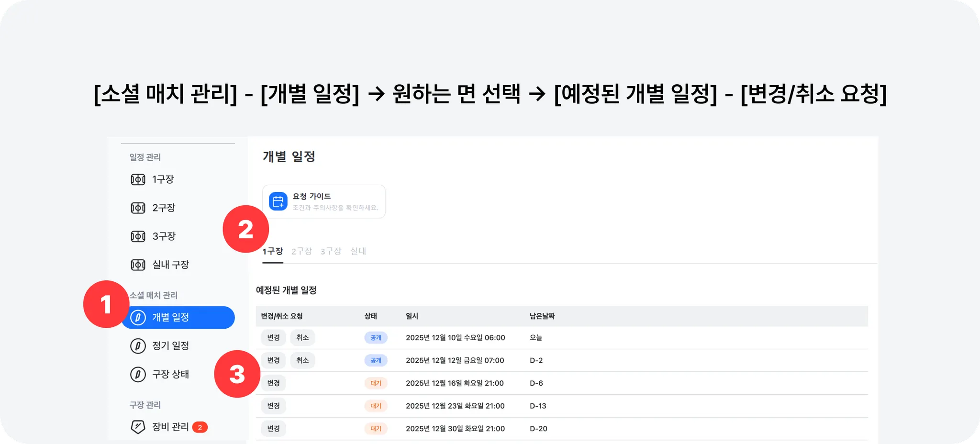Select the 1구장 tab
This screenshot has width=980, height=444.
pos(273,251)
